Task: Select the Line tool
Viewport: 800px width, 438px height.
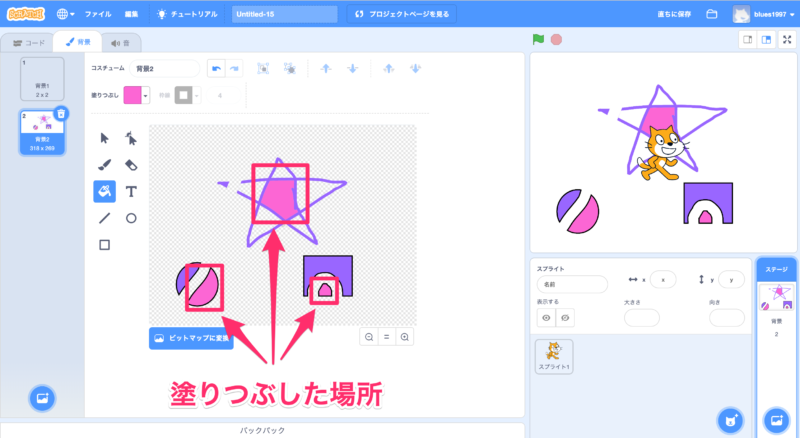Action: pyautogui.click(x=104, y=217)
